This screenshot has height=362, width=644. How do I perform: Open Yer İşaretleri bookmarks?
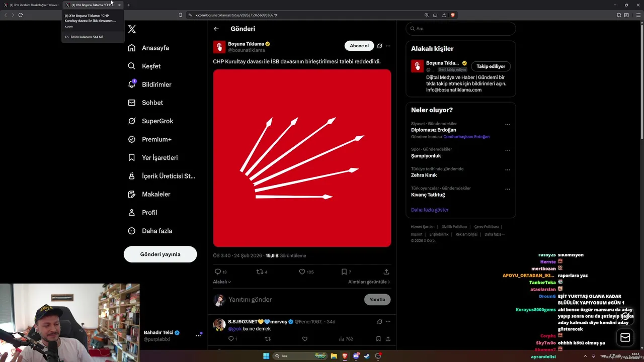153,158
